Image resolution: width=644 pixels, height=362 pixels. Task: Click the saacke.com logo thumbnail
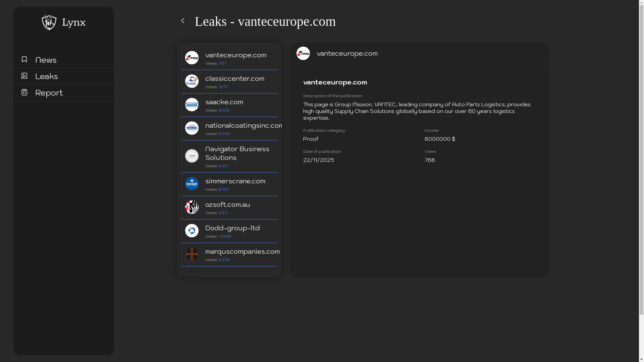click(192, 105)
